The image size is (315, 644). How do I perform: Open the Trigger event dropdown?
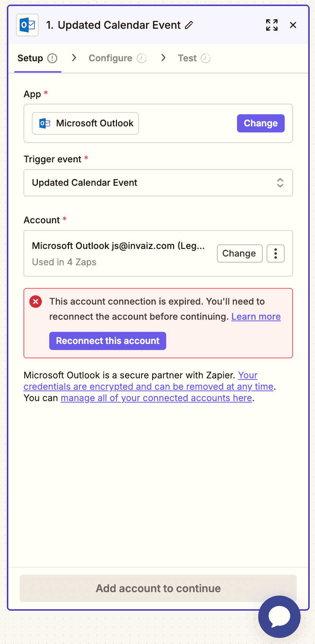pyautogui.click(x=158, y=183)
